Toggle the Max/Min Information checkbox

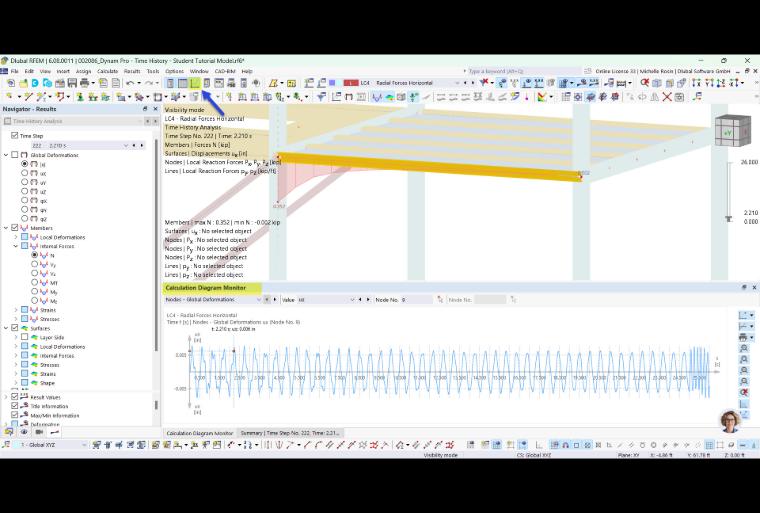tap(15, 416)
